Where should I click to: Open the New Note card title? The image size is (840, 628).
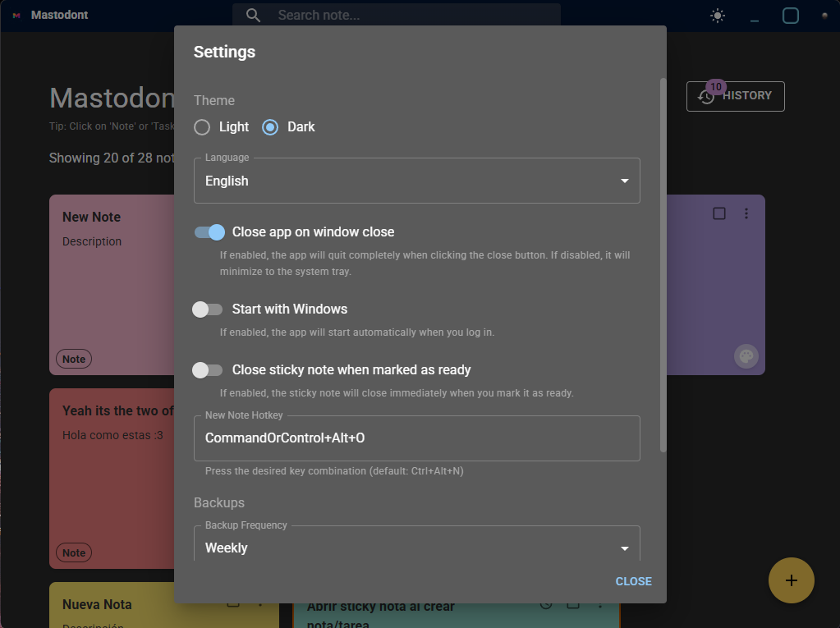coord(92,218)
